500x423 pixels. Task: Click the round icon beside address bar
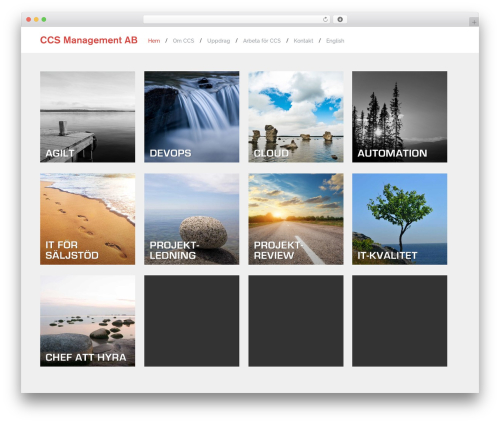tap(340, 19)
